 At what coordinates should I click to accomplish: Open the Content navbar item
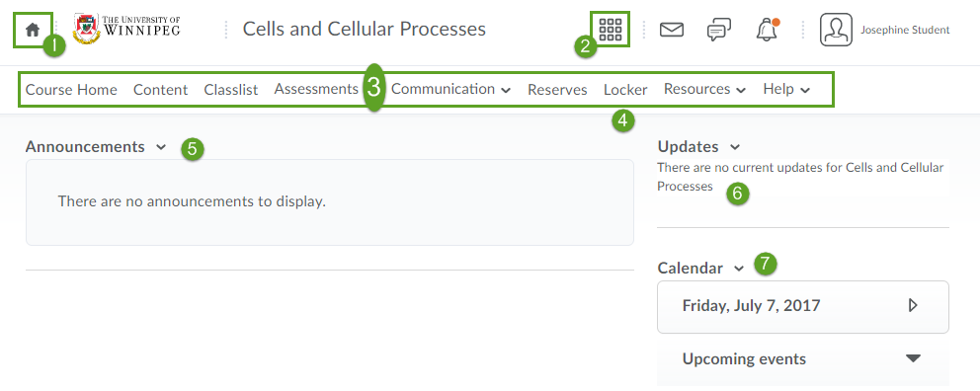click(x=161, y=90)
